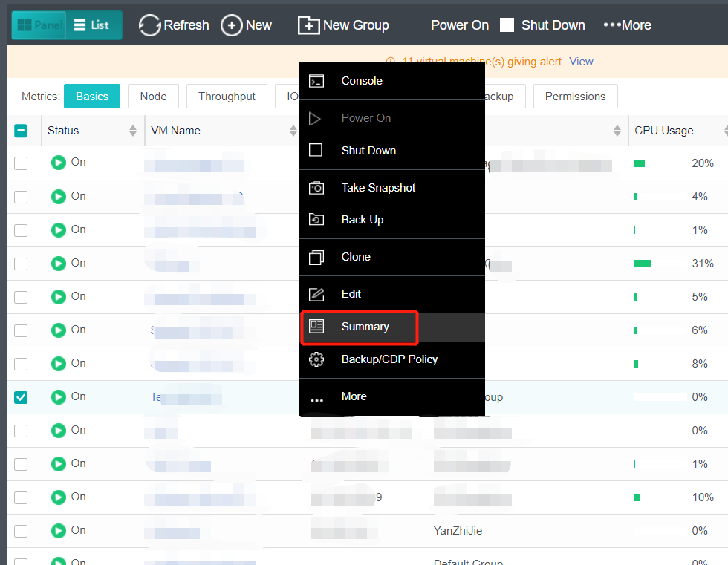
Task: Sort by the Status column arrows
Action: 133,131
